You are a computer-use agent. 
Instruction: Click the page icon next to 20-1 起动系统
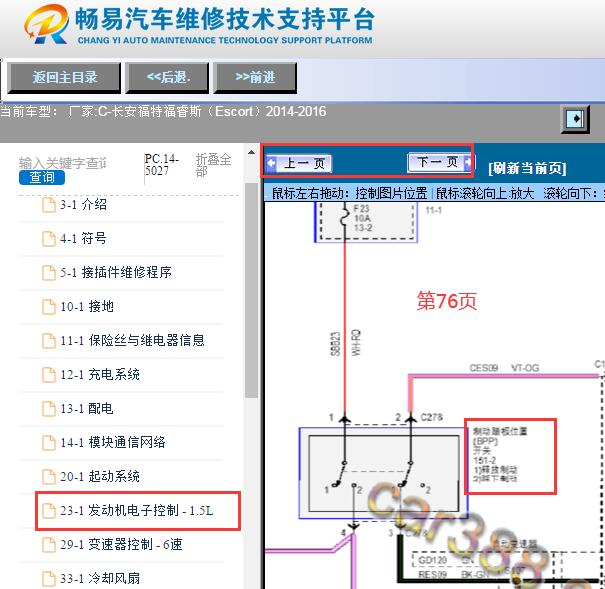pos(49,476)
